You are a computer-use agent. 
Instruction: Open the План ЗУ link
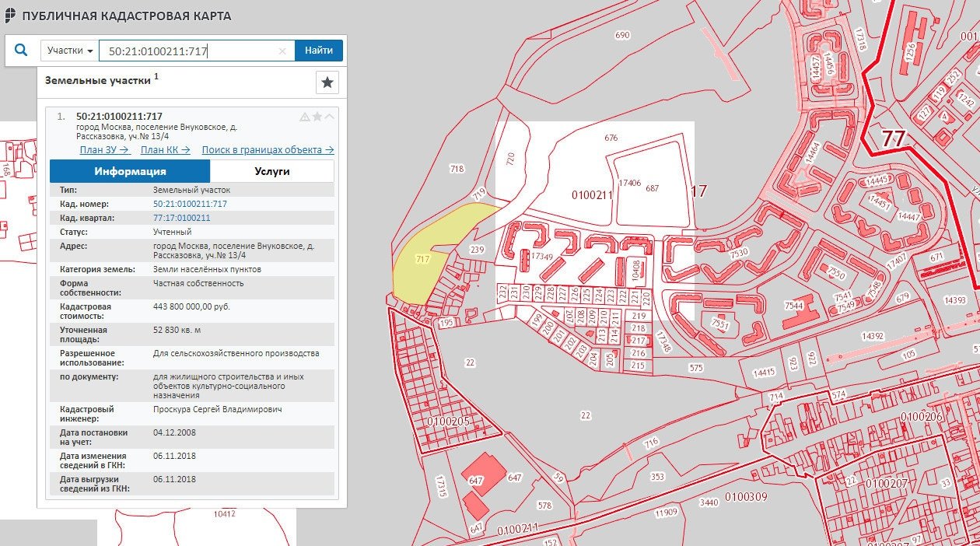[104, 150]
